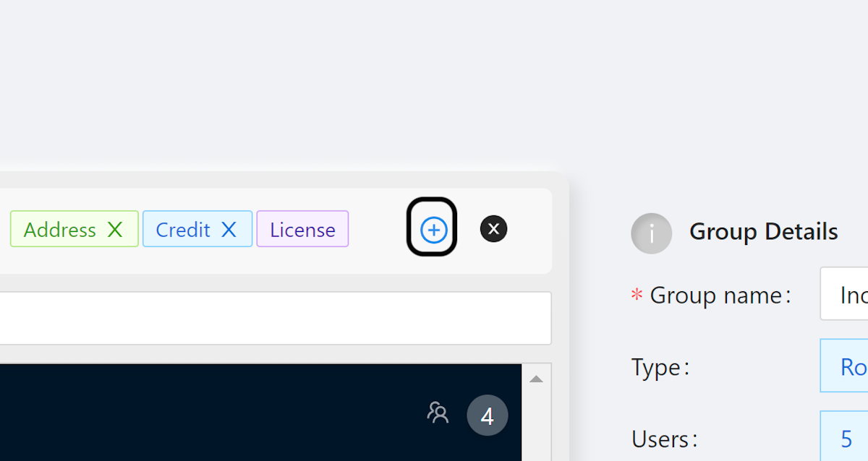This screenshot has width=868, height=461.
Task: Remove the Address tag via its X
Action: pos(115,230)
